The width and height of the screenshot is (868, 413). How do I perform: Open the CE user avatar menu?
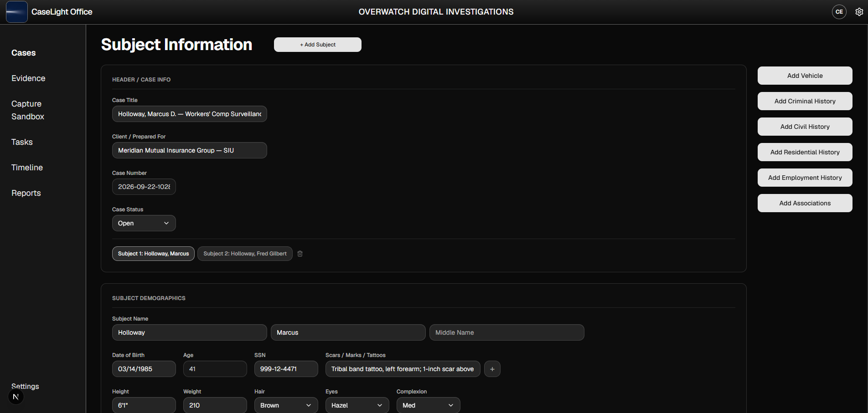pos(839,12)
